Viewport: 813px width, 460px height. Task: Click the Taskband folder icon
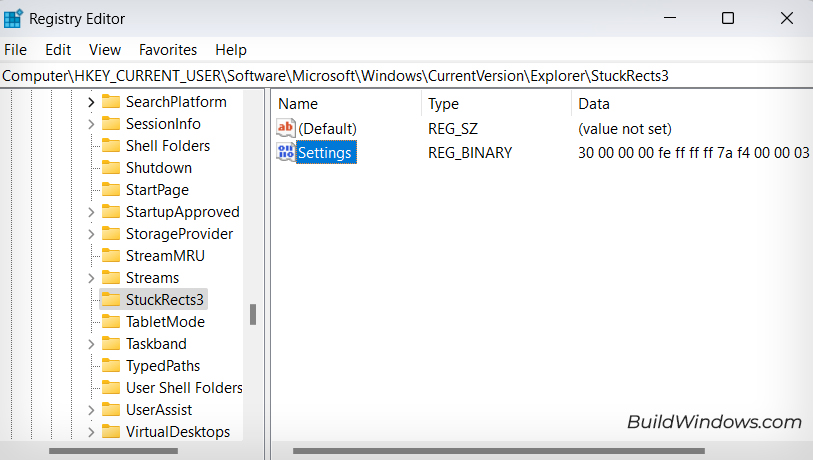[x=111, y=343]
